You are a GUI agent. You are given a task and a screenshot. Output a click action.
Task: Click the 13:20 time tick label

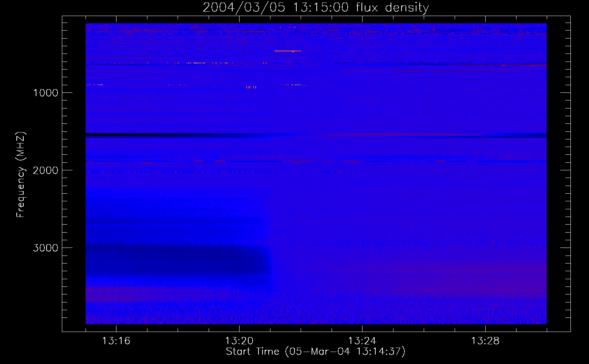pyautogui.click(x=239, y=341)
